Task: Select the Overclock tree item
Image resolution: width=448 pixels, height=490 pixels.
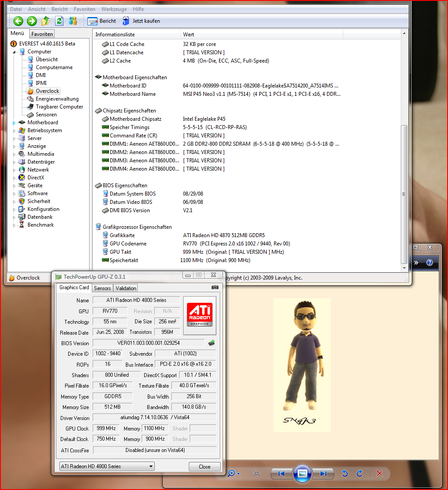Action: [47, 91]
